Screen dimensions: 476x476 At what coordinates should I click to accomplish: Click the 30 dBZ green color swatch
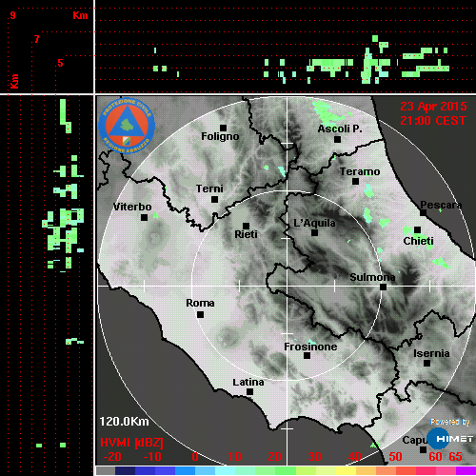tap(306, 470)
